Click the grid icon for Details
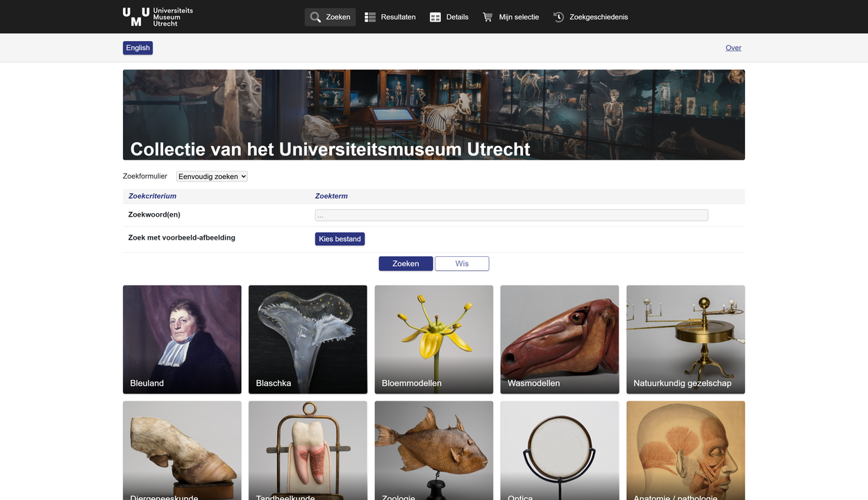868x500 pixels. coord(435,17)
